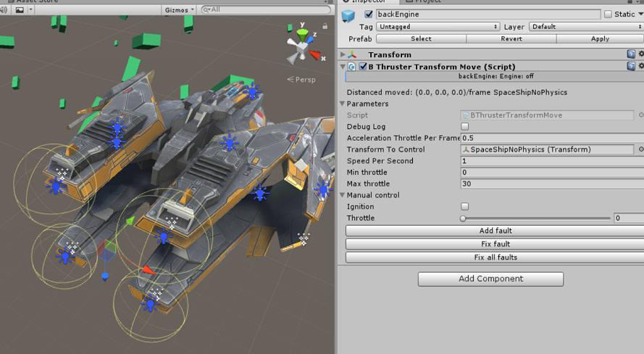Open object picker for the Script field
The height and width of the screenshot is (354, 644).
click(640, 115)
